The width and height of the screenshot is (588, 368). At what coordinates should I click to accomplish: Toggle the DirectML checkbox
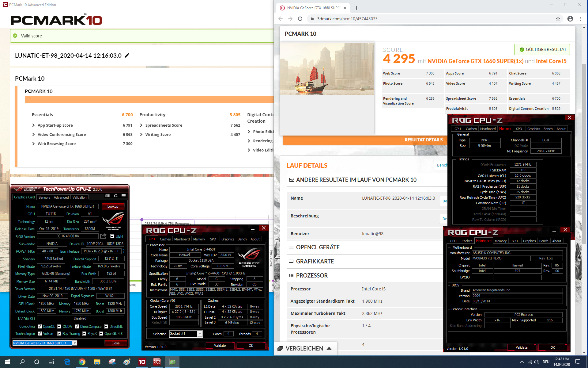pos(106,327)
